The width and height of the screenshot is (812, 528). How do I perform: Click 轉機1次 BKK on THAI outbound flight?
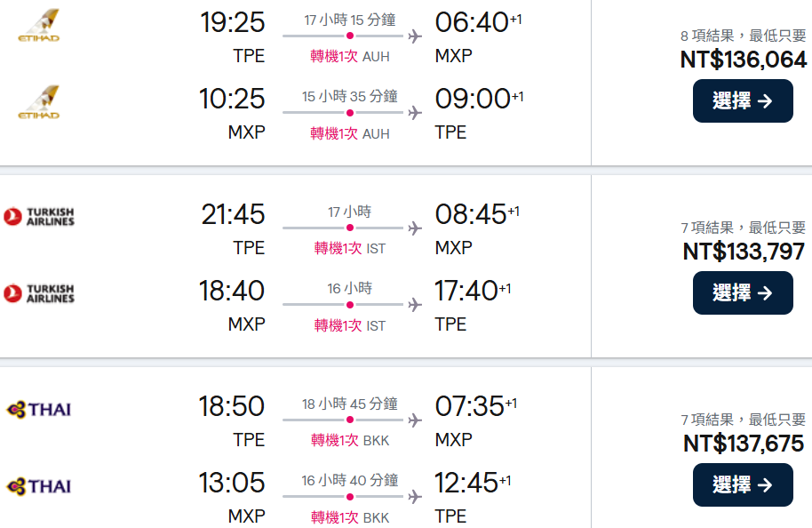pos(349,441)
